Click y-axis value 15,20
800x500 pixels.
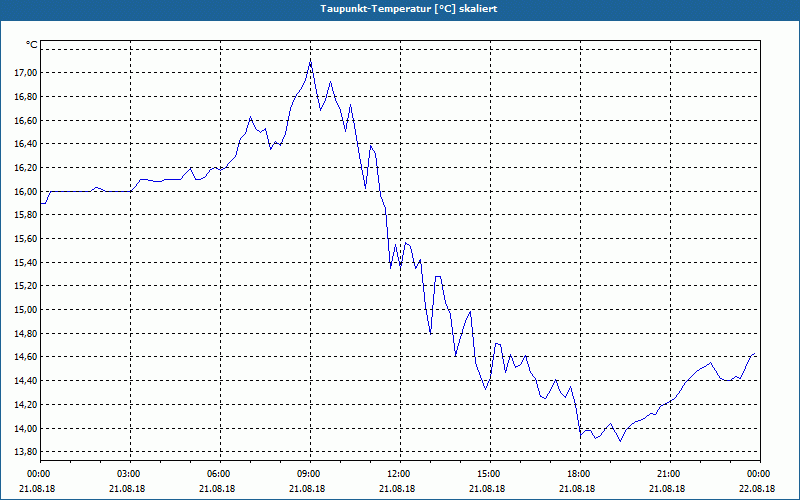[27, 286]
